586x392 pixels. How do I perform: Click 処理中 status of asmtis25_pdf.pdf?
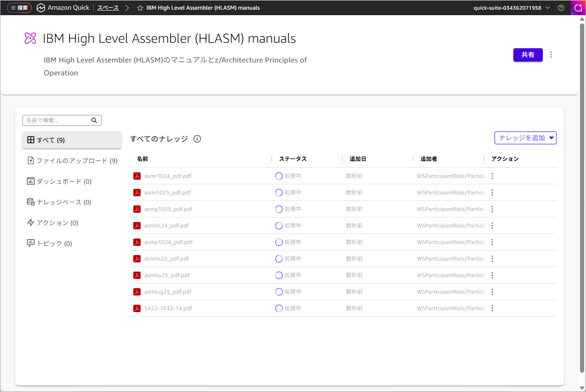(288, 259)
